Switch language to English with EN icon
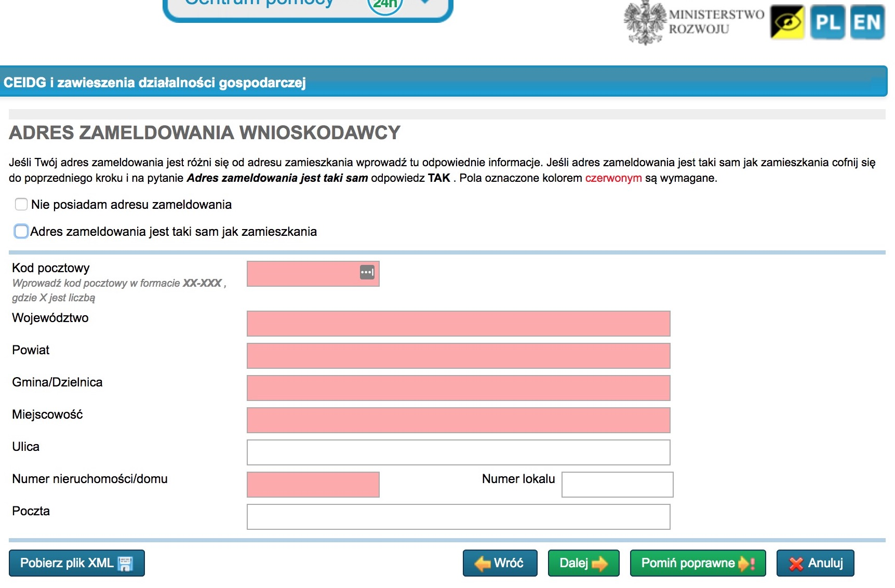The height and width of the screenshot is (588, 895). (x=867, y=22)
